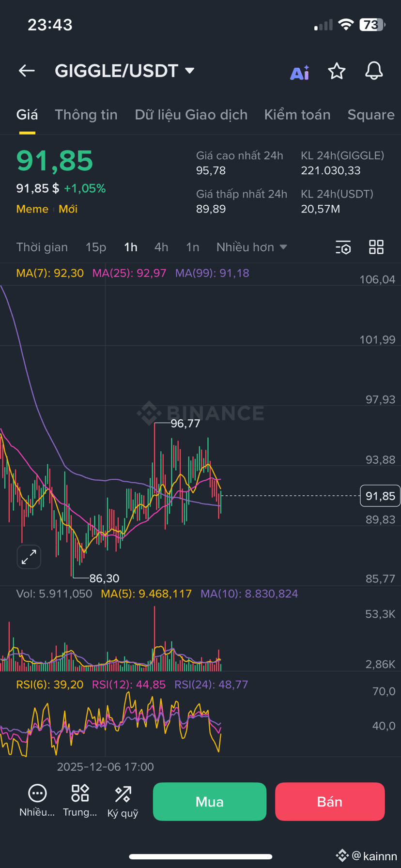The width and height of the screenshot is (401, 868).
Task: Tap the Wi-Fi status icon
Action: (346, 25)
